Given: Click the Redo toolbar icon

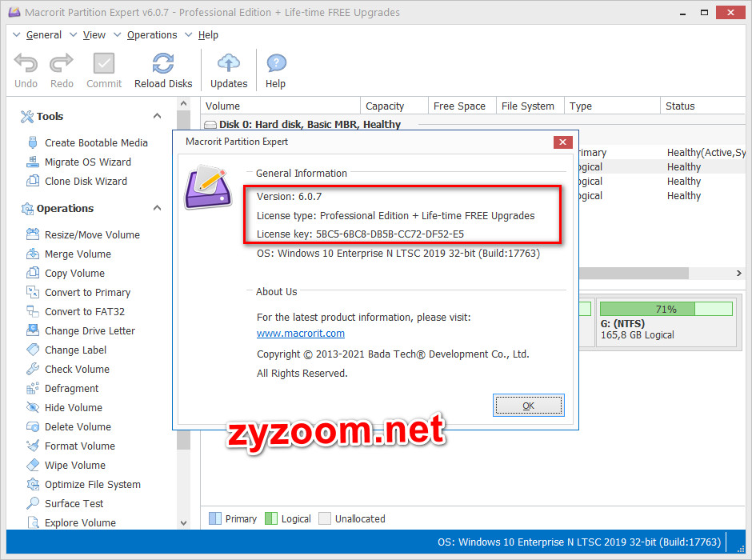Looking at the screenshot, I should pos(62,63).
